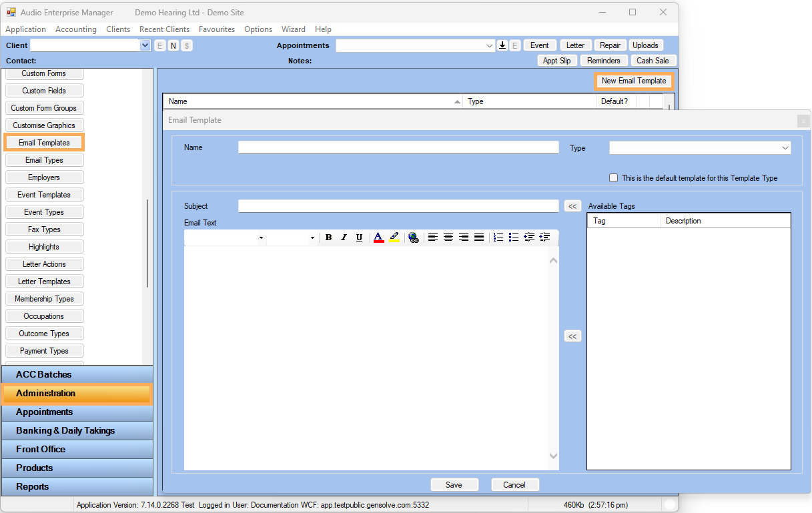
Task: Click the New Email Template button
Action: point(634,81)
